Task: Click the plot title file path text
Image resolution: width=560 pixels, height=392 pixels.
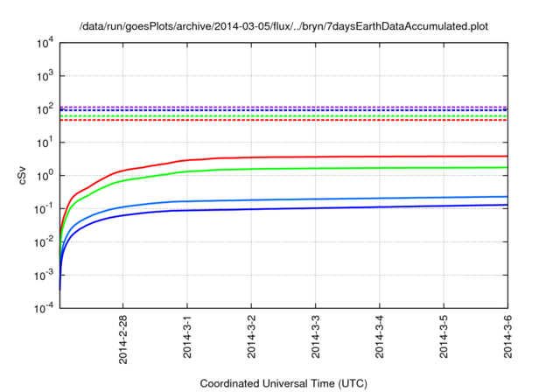Action: coord(283,26)
